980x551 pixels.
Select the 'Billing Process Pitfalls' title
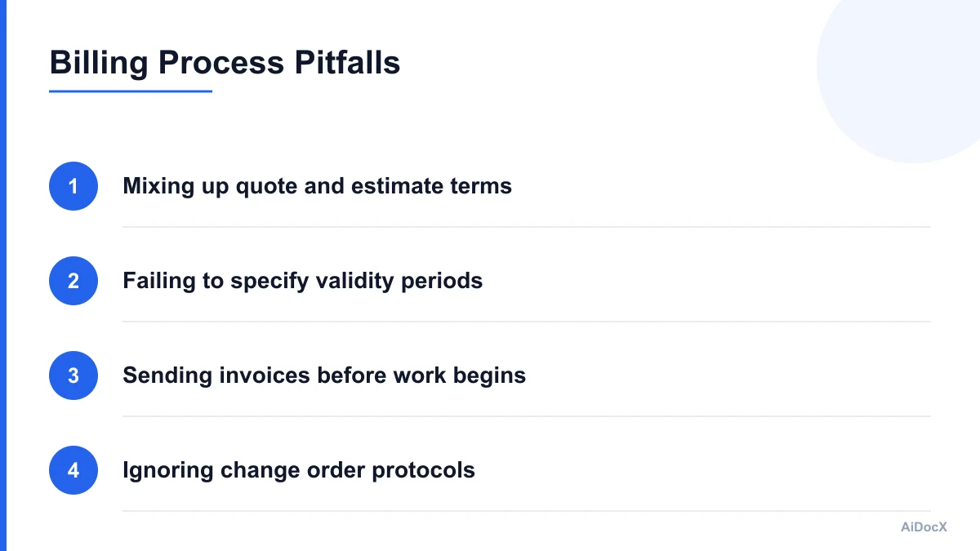(225, 63)
